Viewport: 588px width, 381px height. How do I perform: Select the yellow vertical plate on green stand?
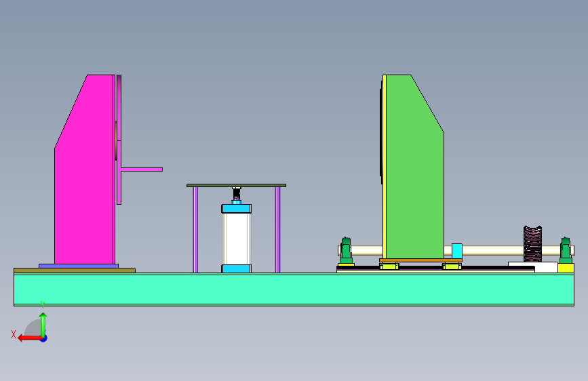(385, 167)
